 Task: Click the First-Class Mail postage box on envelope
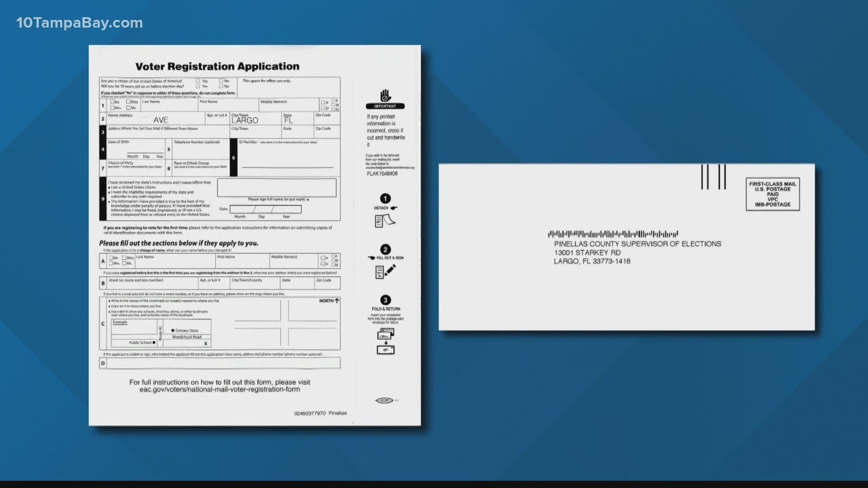[772, 194]
